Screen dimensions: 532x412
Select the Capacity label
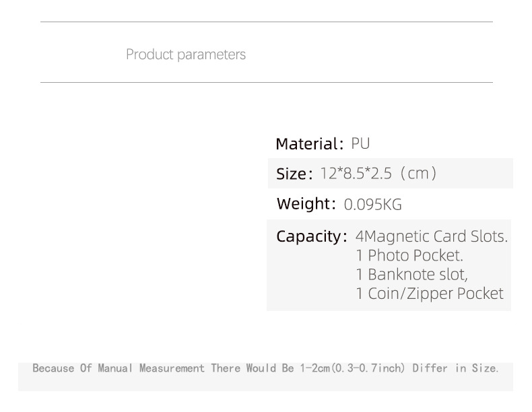311,237
